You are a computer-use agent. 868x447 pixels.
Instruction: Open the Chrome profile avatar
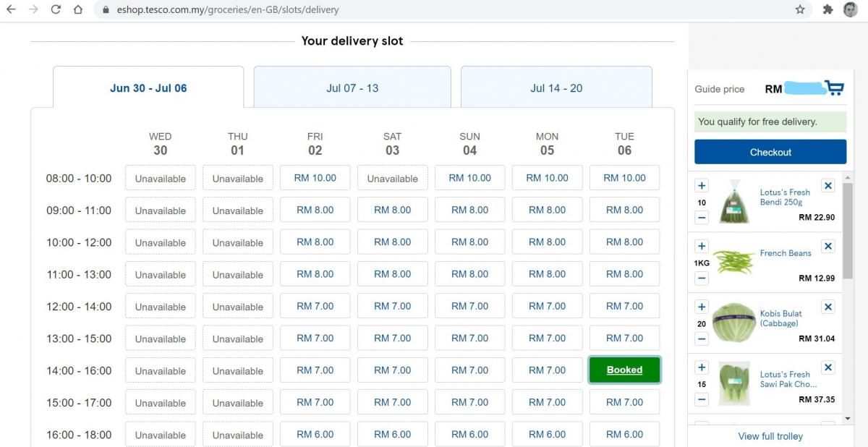[850, 10]
